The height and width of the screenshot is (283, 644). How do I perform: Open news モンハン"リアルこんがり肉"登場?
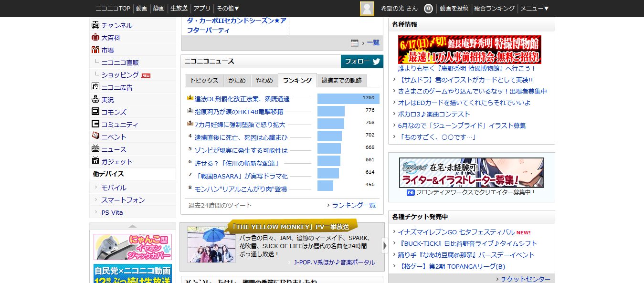click(241, 189)
